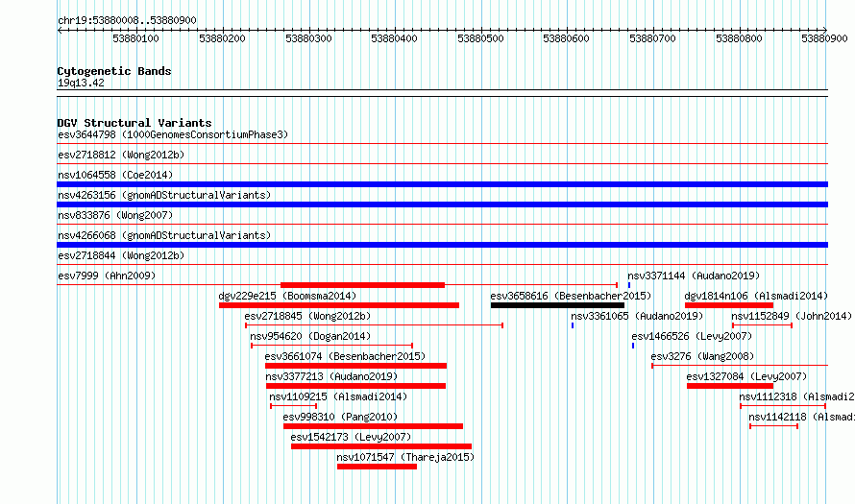Select the nsv4266068 gnomADStructuralVariants blue bar
The width and height of the screenshot is (855, 504).
[x=442, y=245]
